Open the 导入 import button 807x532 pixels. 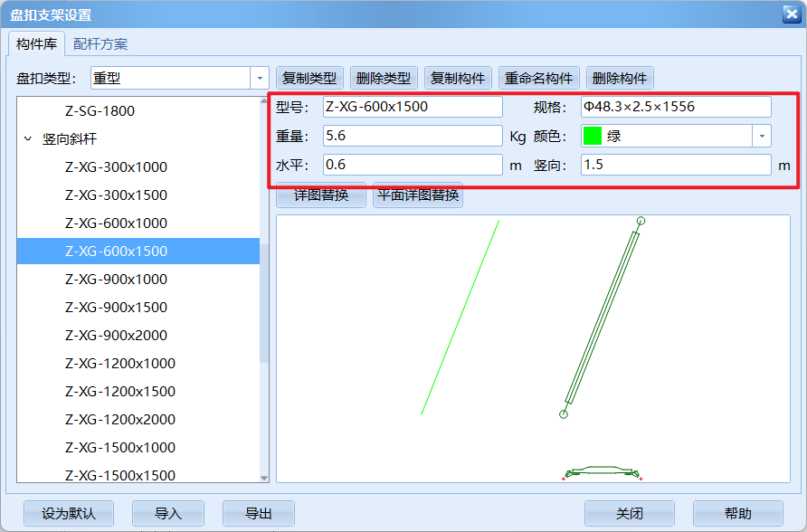tap(168, 513)
